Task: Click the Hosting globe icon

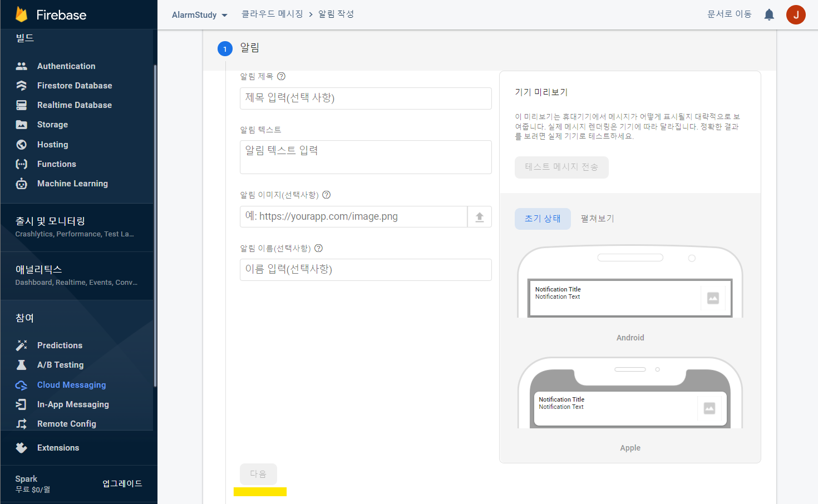Action: pyautogui.click(x=22, y=145)
